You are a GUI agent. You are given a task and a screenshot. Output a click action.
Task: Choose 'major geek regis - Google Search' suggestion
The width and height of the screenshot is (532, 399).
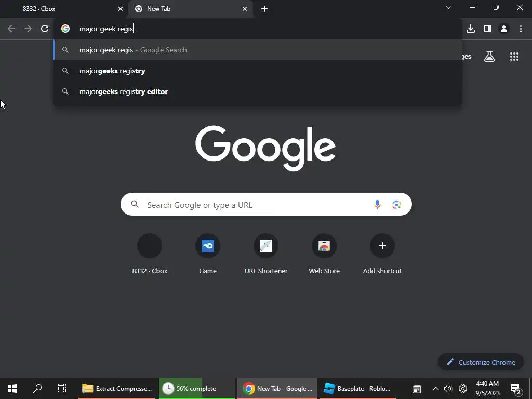(258, 50)
